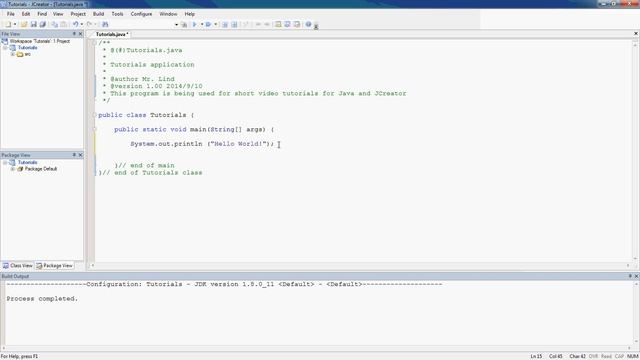
Task: Close the Package View panel
Action: click(80, 155)
